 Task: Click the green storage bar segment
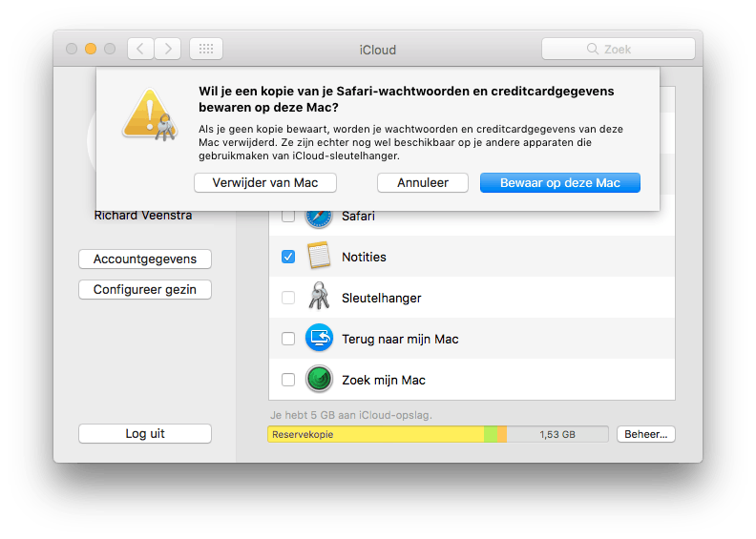point(491,434)
